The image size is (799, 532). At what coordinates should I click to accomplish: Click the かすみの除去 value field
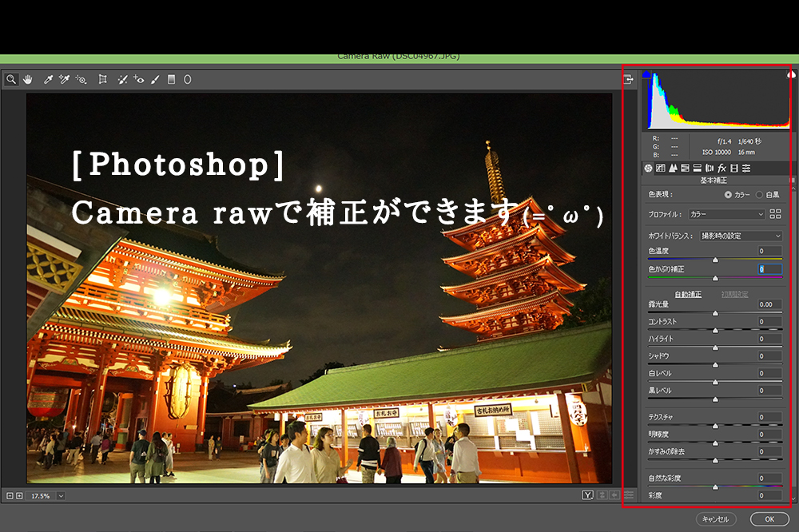click(770, 451)
